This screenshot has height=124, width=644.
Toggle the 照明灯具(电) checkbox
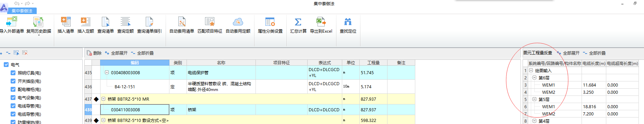pyautogui.click(x=13, y=73)
